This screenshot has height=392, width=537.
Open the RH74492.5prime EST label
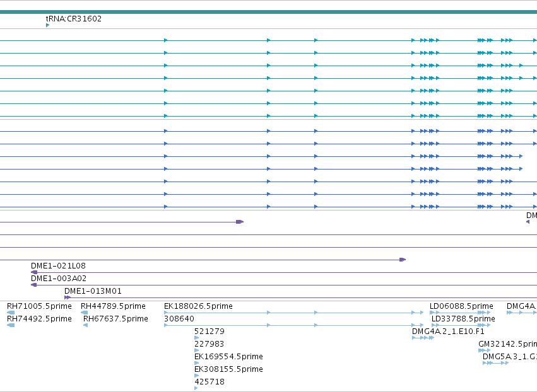click(x=39, y=319)
